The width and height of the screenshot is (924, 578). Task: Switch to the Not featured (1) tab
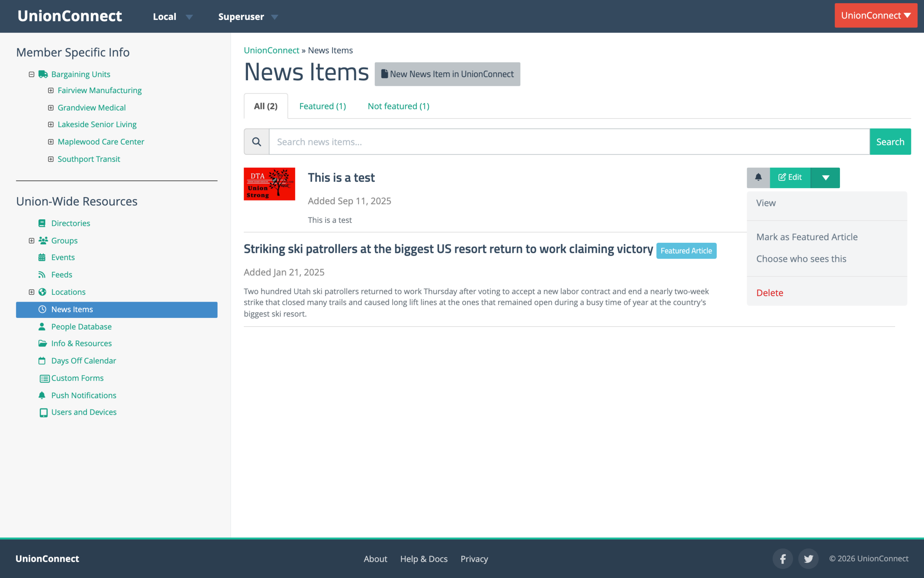click(x=398, y=106)
